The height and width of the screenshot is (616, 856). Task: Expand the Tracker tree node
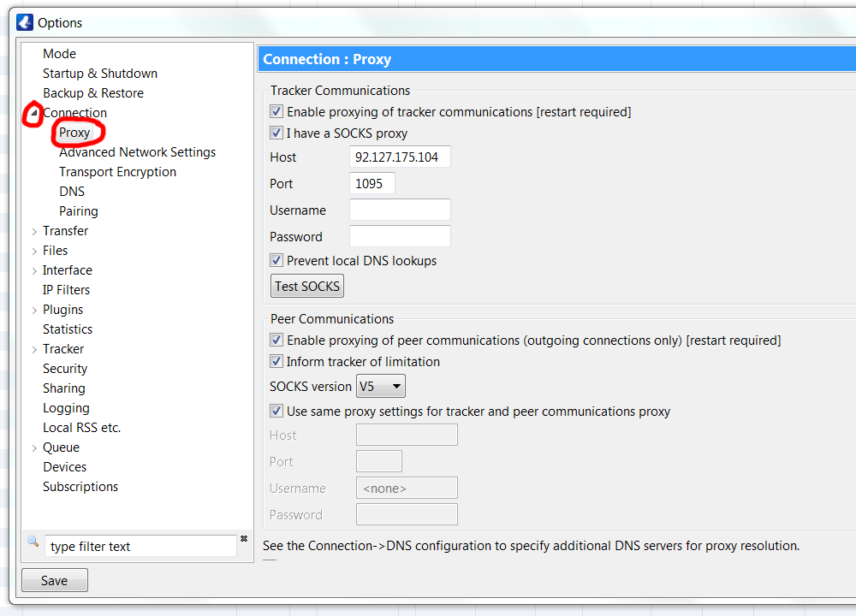pyautogui.click(x=34, y=349)
